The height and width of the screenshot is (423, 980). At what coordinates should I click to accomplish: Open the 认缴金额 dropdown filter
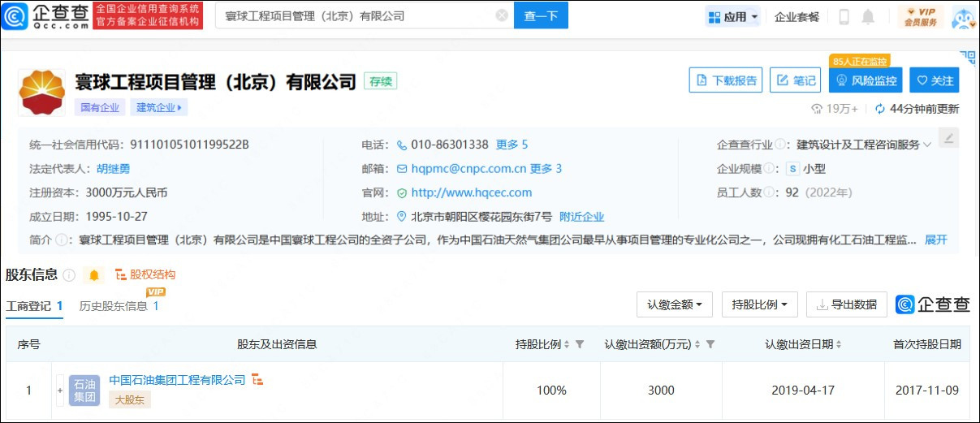674,304
